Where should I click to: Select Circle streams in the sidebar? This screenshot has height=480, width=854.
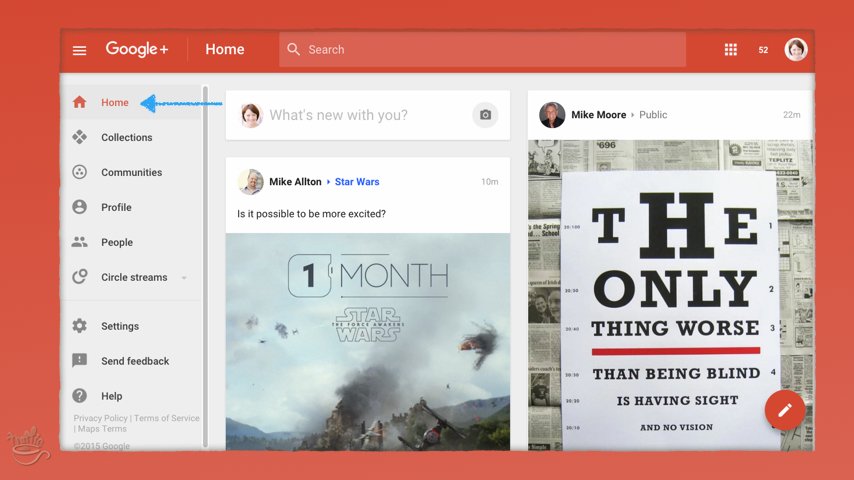(x=134, y=277)
